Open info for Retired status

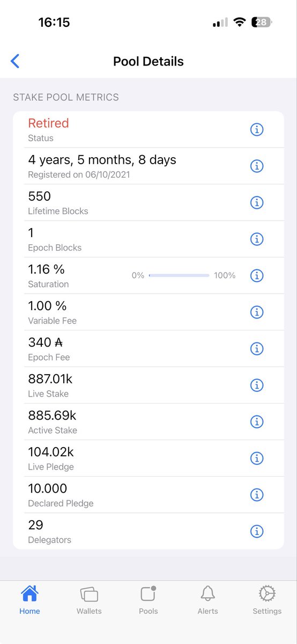pos(257,129)
